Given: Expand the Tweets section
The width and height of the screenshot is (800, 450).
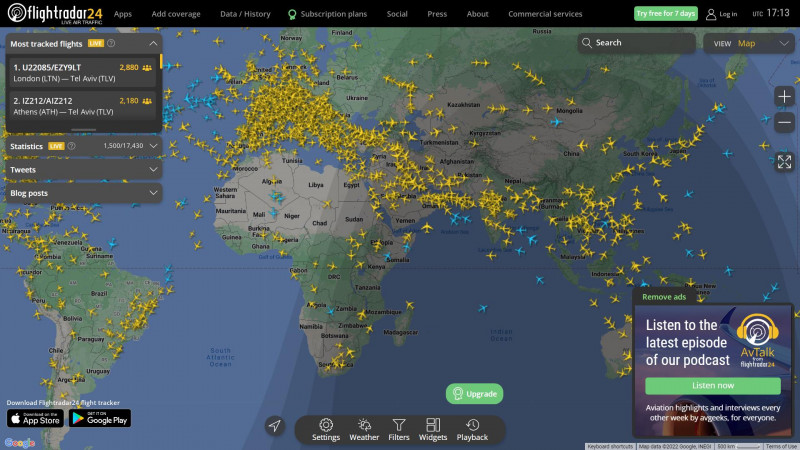Looking at the screenshot, I should click(152, 170).
